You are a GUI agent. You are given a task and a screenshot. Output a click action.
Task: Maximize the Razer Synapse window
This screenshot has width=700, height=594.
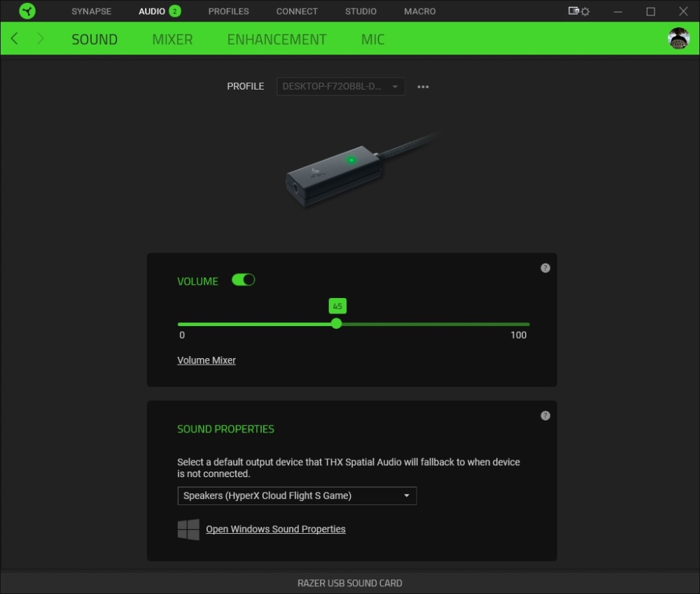click(x=650, y=11)
